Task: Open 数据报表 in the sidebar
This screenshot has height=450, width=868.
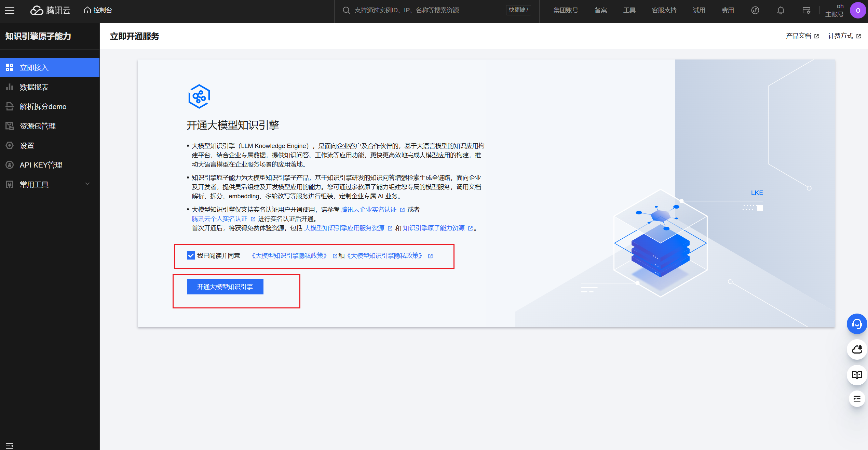Action: (50, 87)
